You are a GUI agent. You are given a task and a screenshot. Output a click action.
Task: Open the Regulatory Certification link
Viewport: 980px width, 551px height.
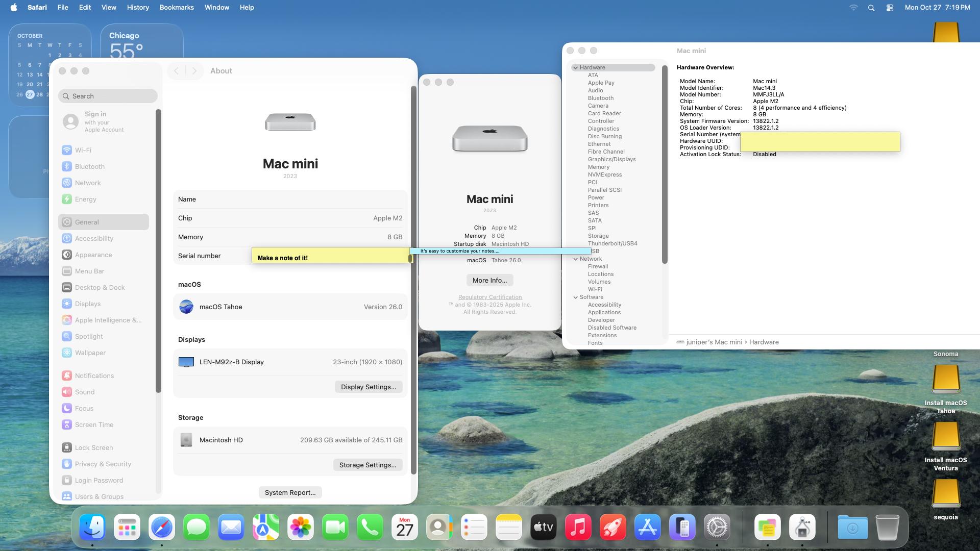(489, 297)
